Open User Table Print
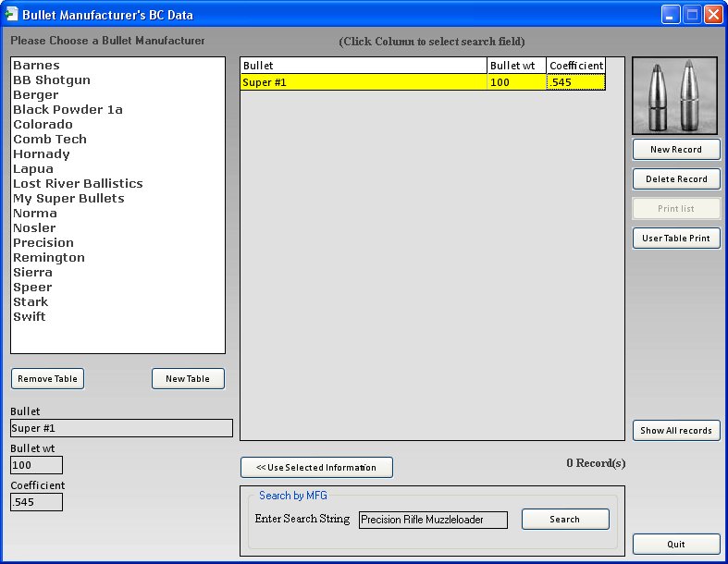The height and width of the screenshot is (564, 728). click(676, 238)
